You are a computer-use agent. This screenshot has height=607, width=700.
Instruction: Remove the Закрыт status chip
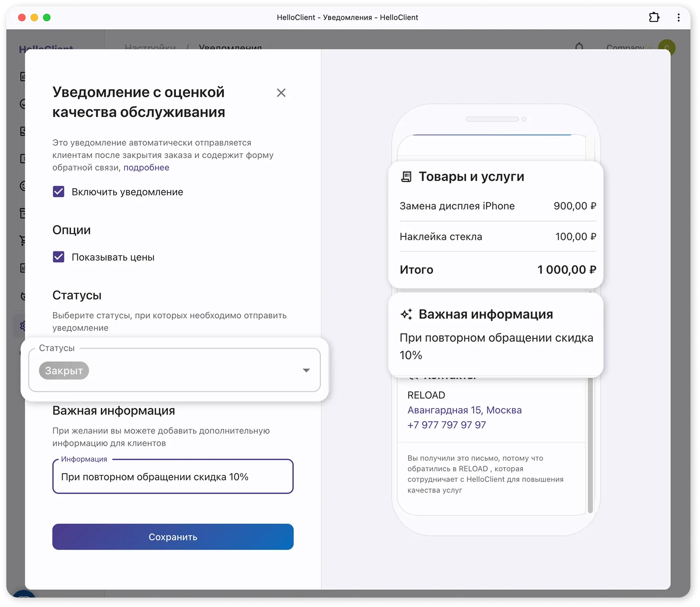tap(63, 370)
